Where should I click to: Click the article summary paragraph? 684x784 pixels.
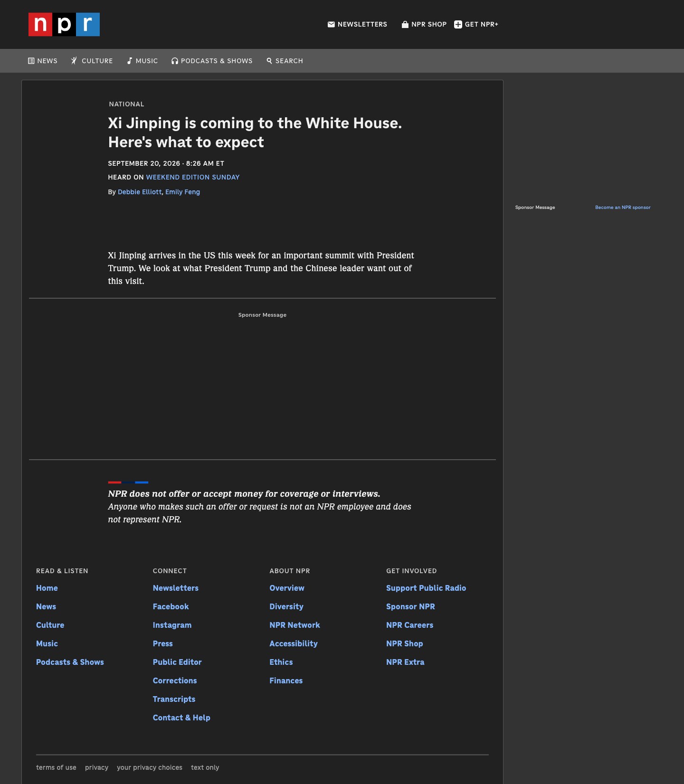[x=261, y=268]
